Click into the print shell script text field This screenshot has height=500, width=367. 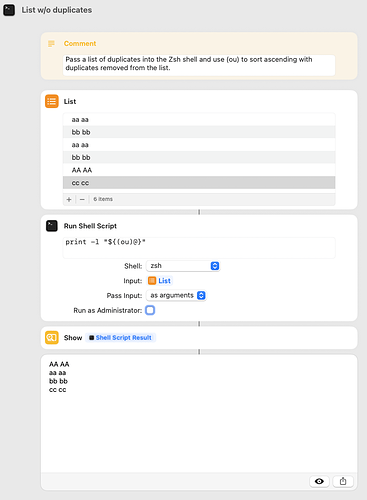[199, 248]
